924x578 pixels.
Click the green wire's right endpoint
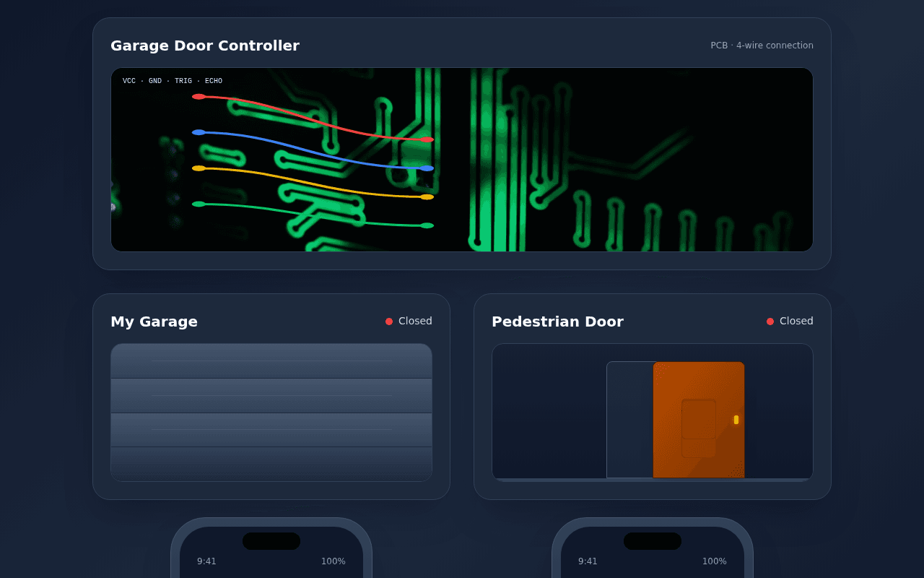coord(427,225)
